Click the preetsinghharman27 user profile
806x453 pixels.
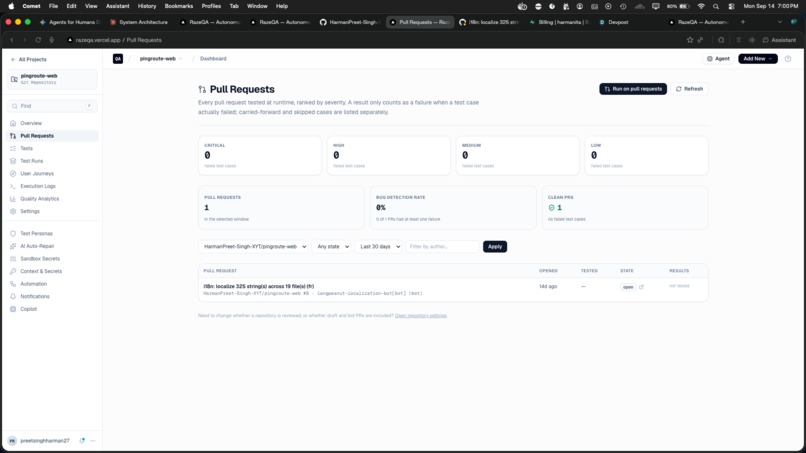tap(39, 441)
